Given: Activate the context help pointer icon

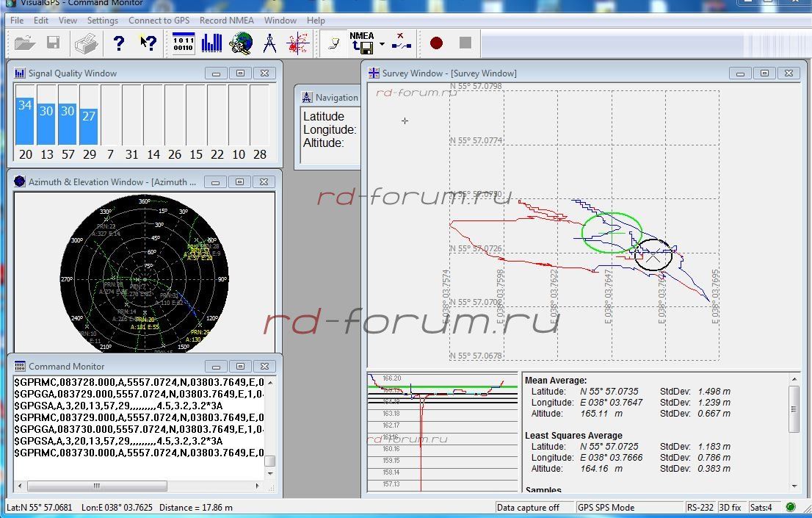Looking at the screenshot, I should (x=148, y=43).
